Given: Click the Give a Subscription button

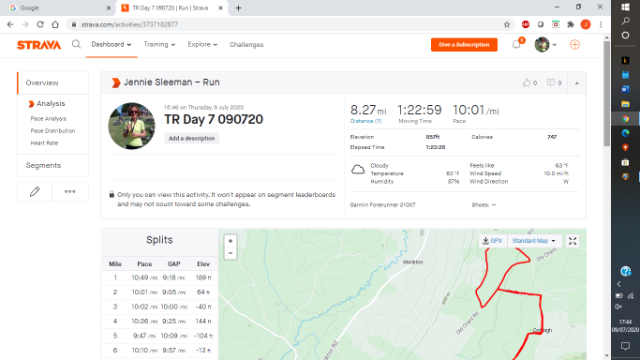Looking at the screenshot, I should tap(464, 44).
